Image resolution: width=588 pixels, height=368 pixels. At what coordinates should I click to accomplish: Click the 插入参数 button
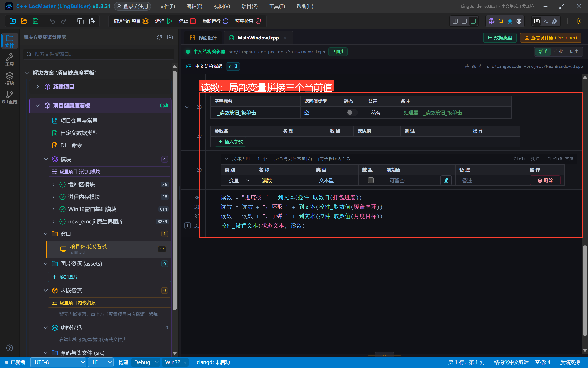tap(230, 142)
